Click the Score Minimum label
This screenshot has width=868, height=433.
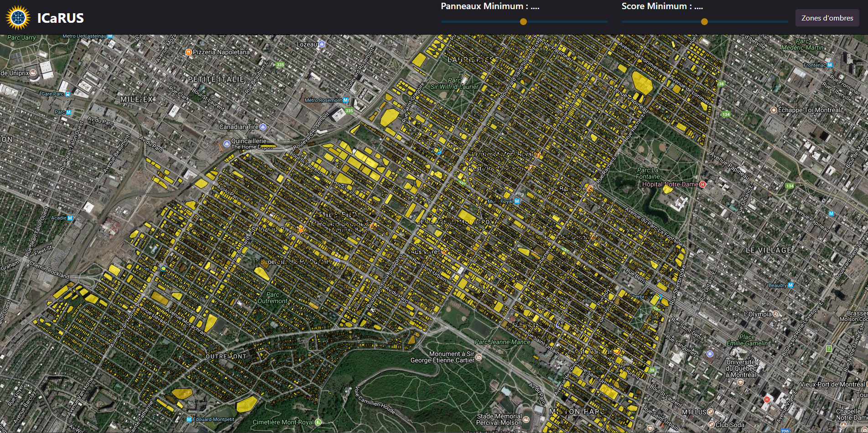[x=662, y=6]
